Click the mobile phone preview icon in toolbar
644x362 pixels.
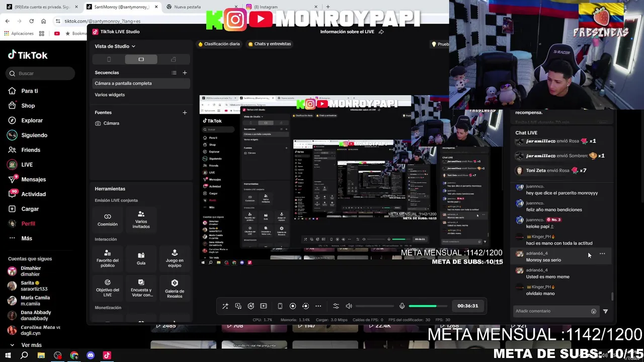280,306
